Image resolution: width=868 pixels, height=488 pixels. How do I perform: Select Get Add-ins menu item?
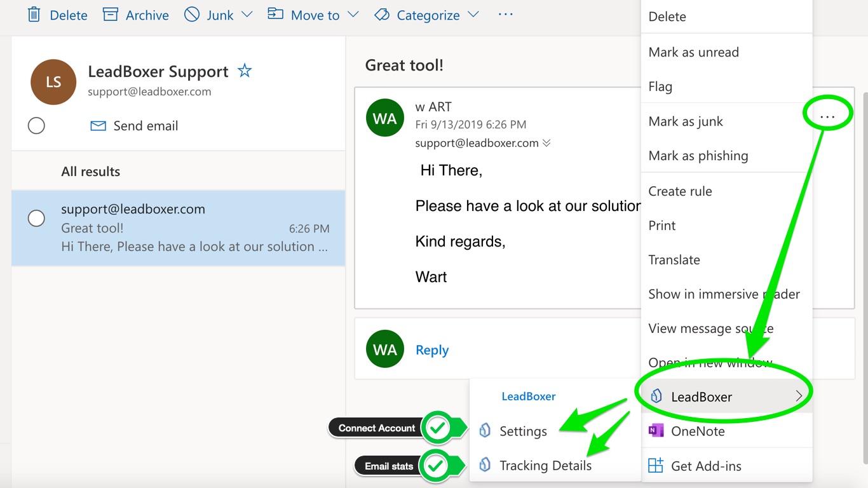(x=727, y=466)
